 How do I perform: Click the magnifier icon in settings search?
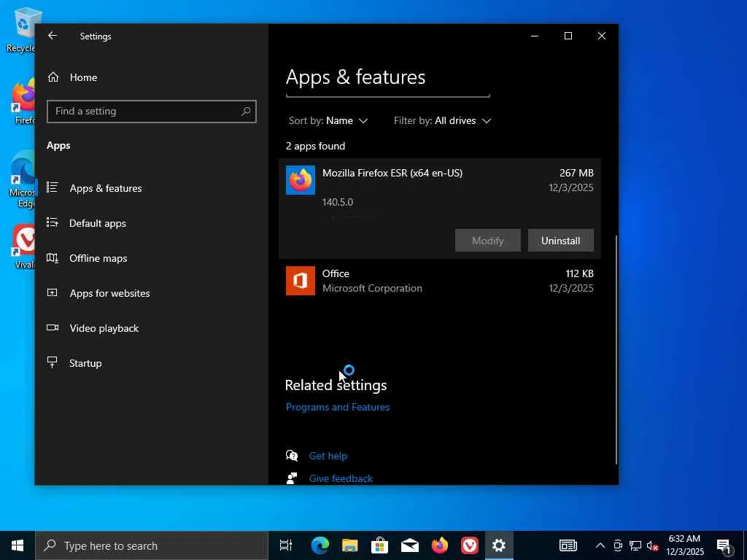246,112
